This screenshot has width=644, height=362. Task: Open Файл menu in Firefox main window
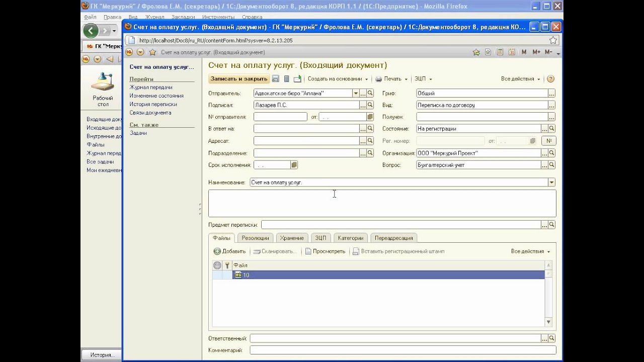[x=91, y=17]
